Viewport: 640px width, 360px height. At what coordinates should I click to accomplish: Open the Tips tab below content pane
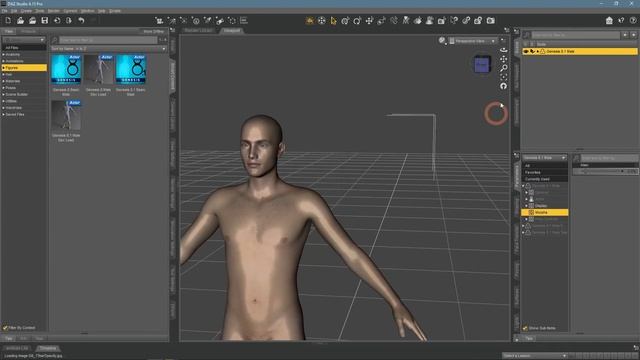pos(9,338)
